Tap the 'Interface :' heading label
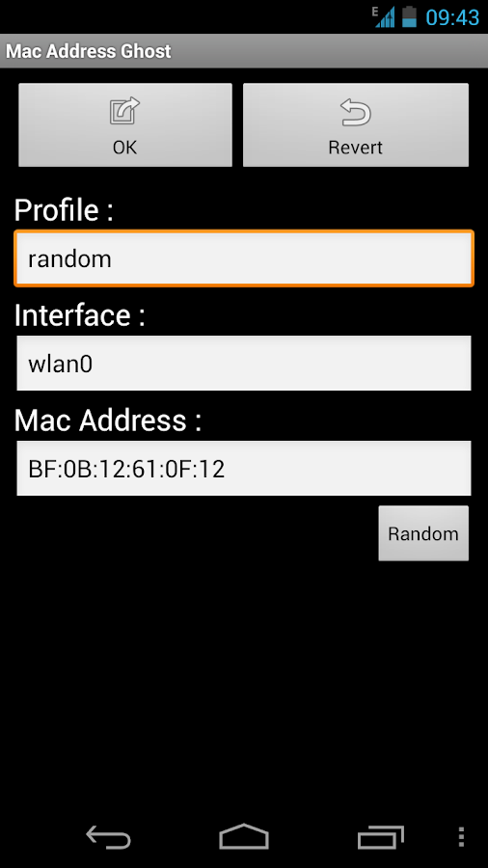The width and height of the screenshot is (488, 868). click(79, 315)
